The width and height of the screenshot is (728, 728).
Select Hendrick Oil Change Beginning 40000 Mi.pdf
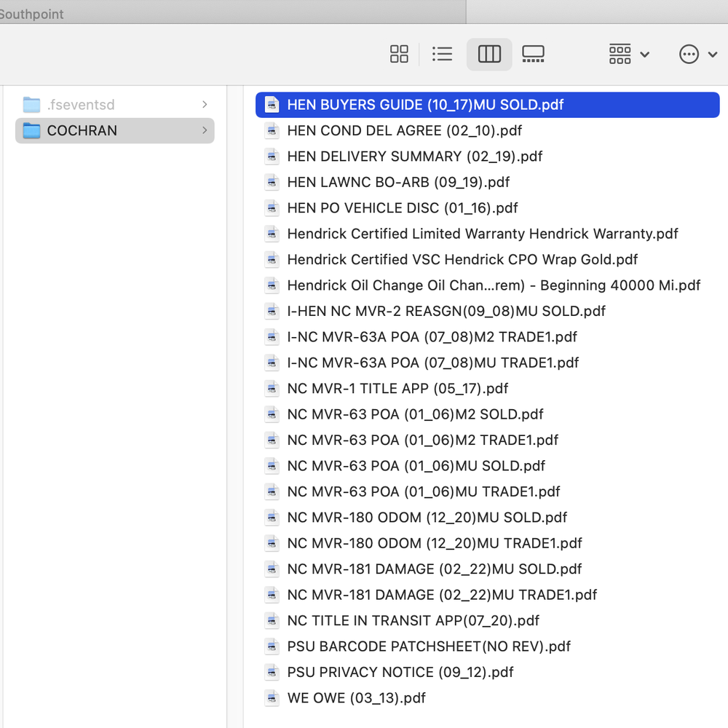coord(488,285)
